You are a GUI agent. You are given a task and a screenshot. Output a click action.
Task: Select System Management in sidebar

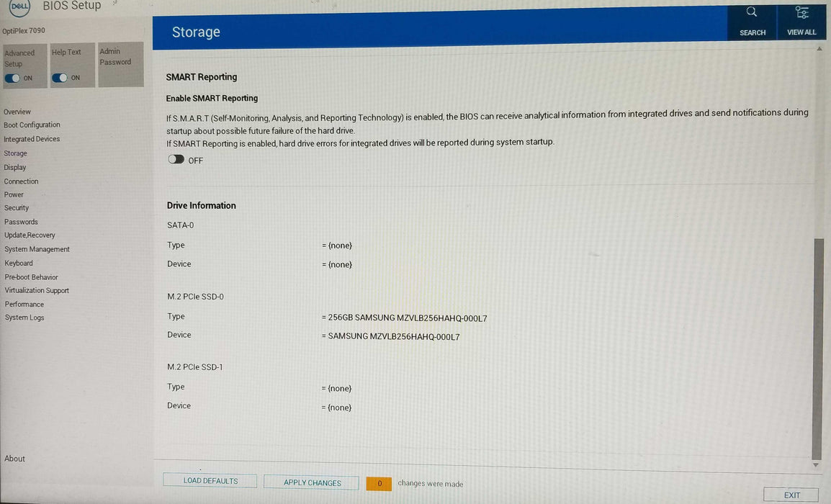point(37,249)
